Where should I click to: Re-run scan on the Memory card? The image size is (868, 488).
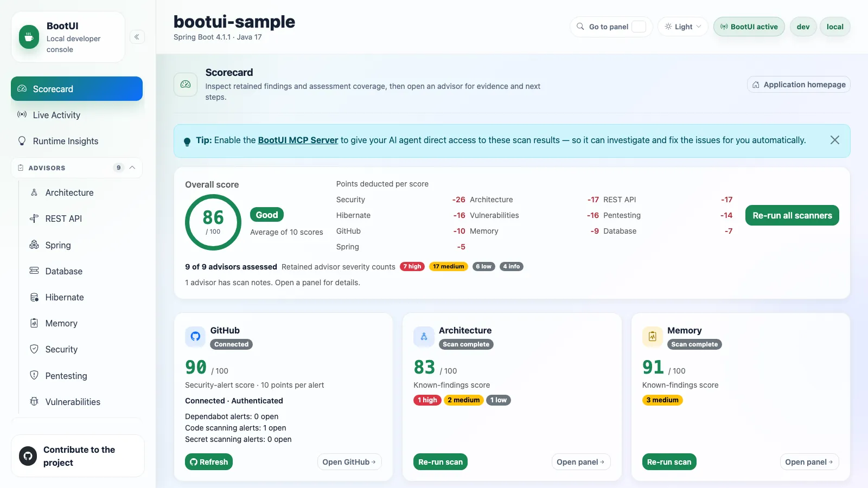669,462
